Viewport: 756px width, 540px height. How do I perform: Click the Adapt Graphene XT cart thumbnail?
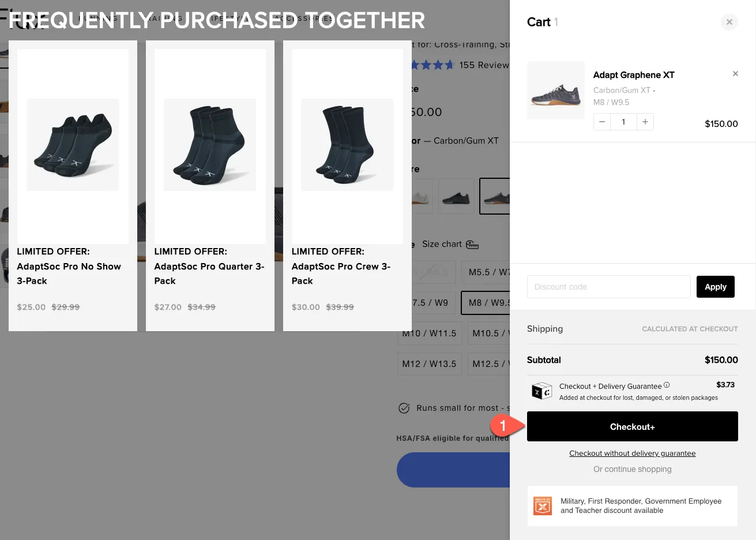tap(556, 91)
